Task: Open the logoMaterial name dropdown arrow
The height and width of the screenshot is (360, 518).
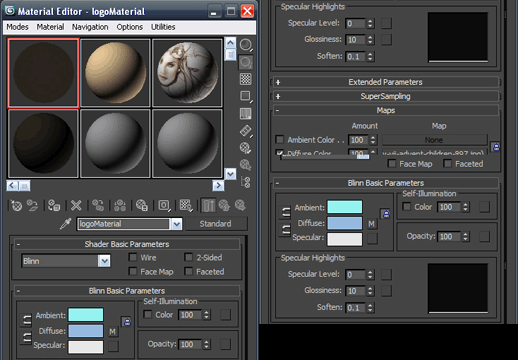Action: 177,224
